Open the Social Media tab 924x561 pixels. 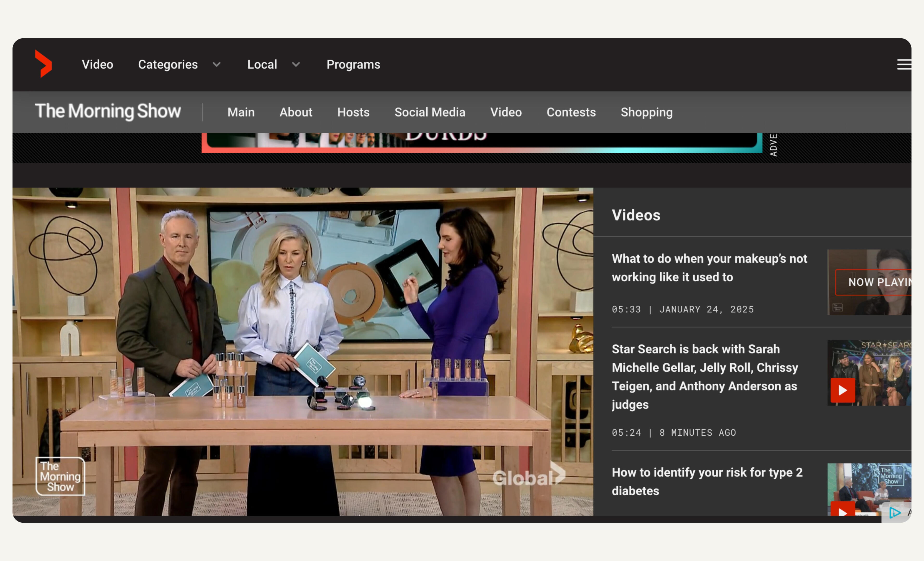point(430,112)
